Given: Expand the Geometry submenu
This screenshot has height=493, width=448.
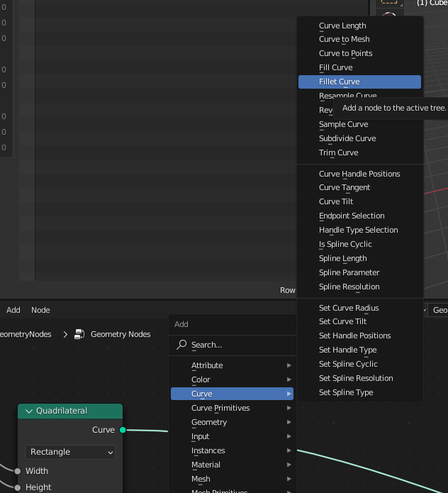Looking at the screenshot, I should pyautogui.click(x=232, y=422).
